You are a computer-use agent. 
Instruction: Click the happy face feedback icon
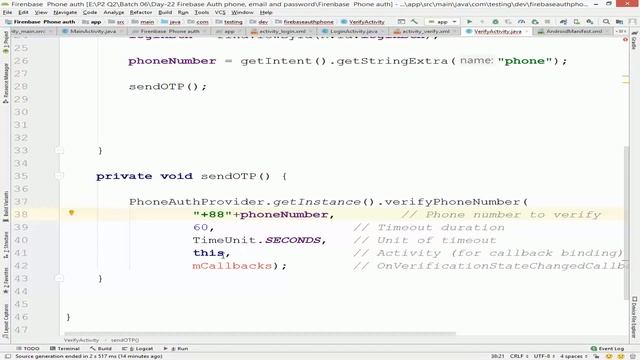[x=609, y=356]
